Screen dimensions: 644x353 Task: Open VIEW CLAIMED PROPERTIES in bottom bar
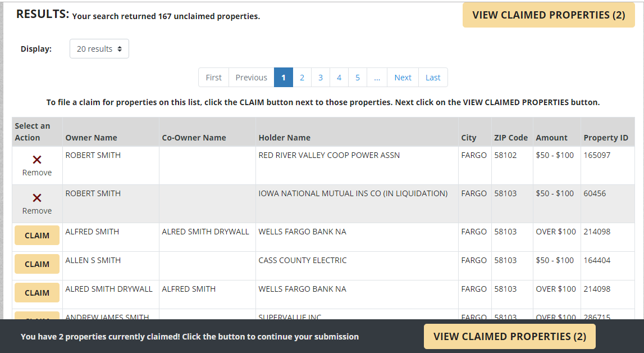tap(509, 336)
